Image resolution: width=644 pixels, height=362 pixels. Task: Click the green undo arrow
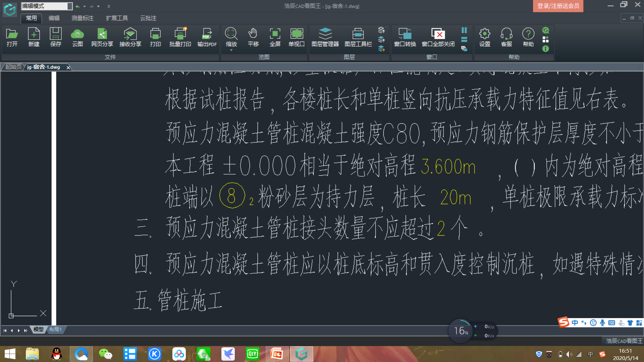click(77, 6)
